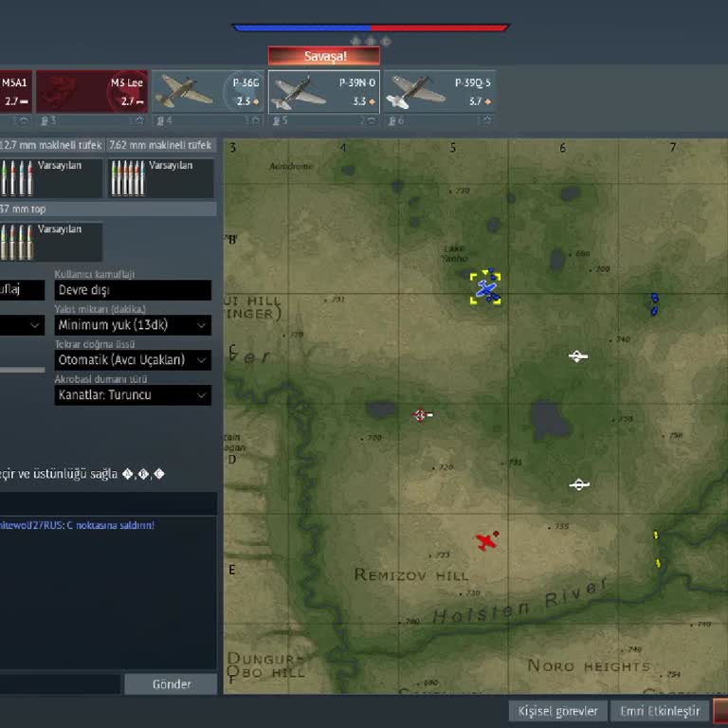Image resolution: width=728 pixels, height=728 pixels.
Task: Choose the 12.7 mm Varsayılan ammo belt
Action: click(x=51, y=178)
